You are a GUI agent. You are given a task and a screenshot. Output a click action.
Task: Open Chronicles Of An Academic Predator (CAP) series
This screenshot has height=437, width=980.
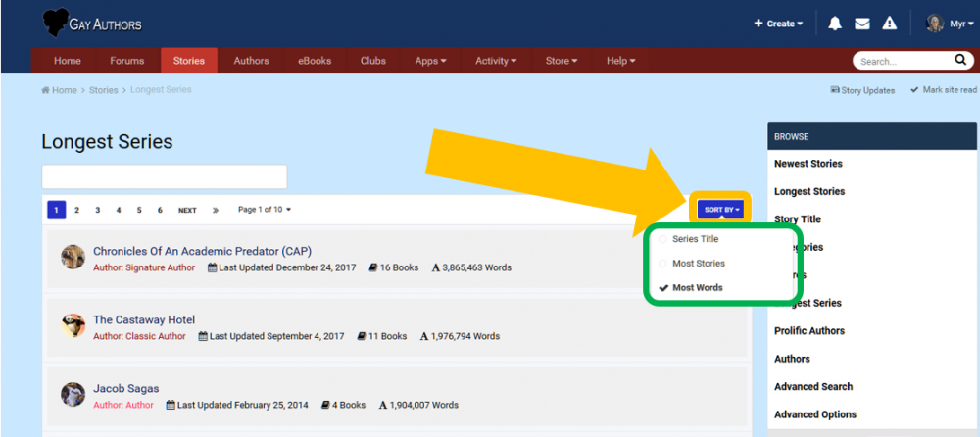coord(203,251)
